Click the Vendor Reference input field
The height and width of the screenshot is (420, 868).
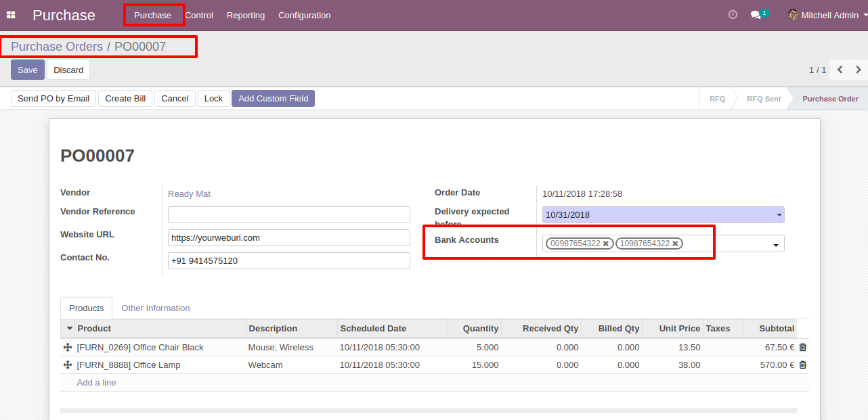289,215
